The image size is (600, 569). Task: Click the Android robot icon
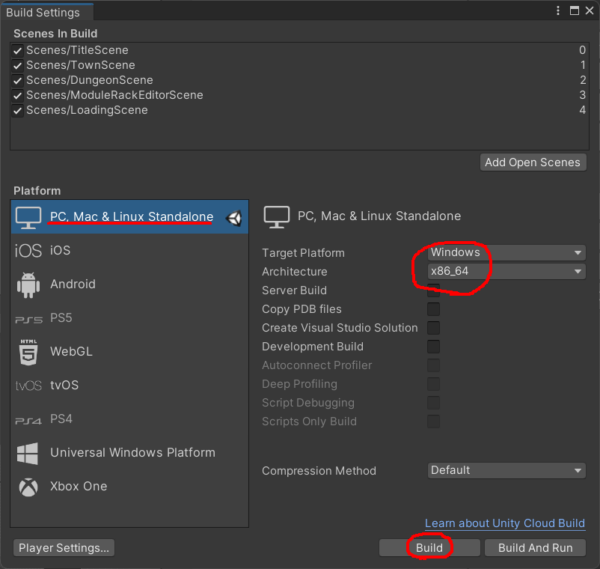(28, 285)
